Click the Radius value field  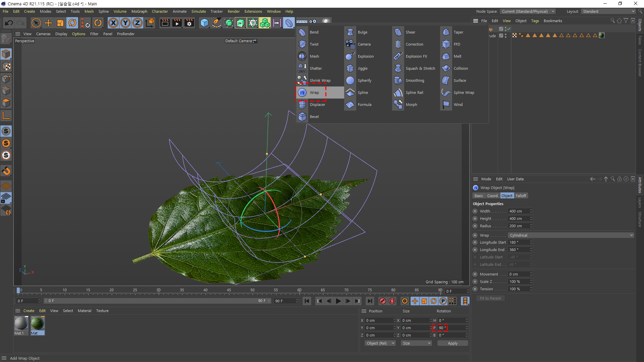point(519,226)
